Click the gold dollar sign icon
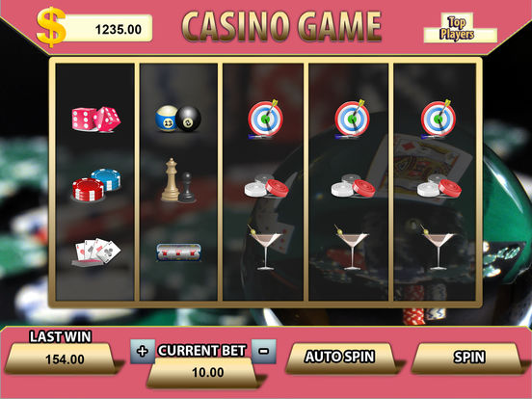This screenshot has height=399, width=532. [51, 27]
